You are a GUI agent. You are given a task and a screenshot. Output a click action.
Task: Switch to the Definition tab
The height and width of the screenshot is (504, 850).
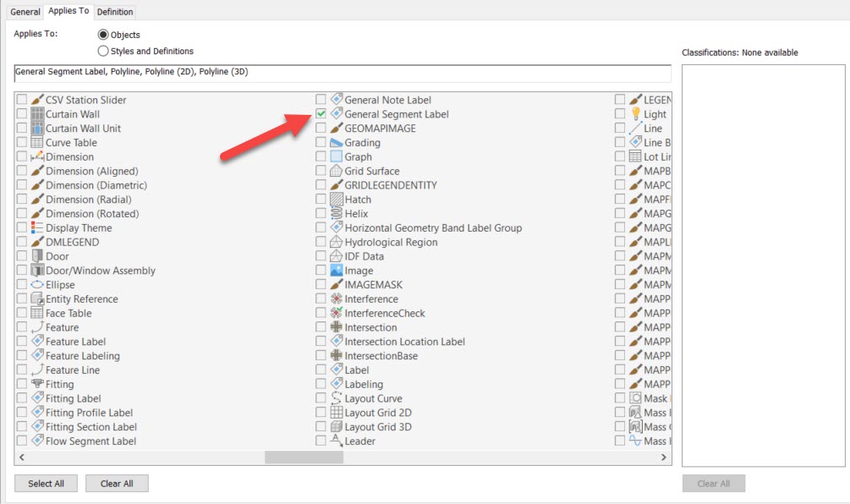[x=114, y=11]
